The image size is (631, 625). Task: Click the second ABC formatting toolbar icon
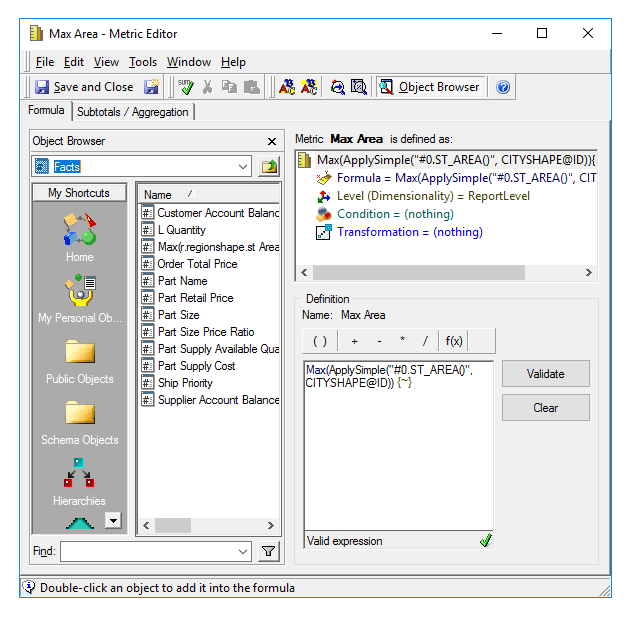point(309,87)
